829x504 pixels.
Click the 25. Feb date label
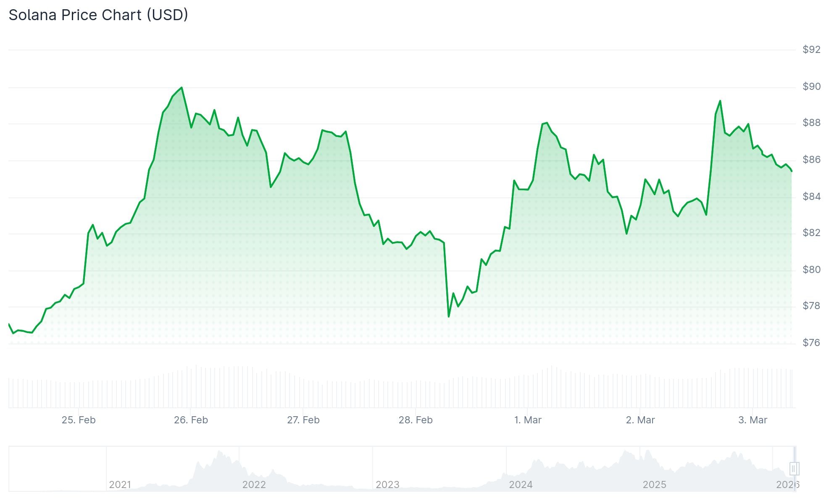coord(79,420)
